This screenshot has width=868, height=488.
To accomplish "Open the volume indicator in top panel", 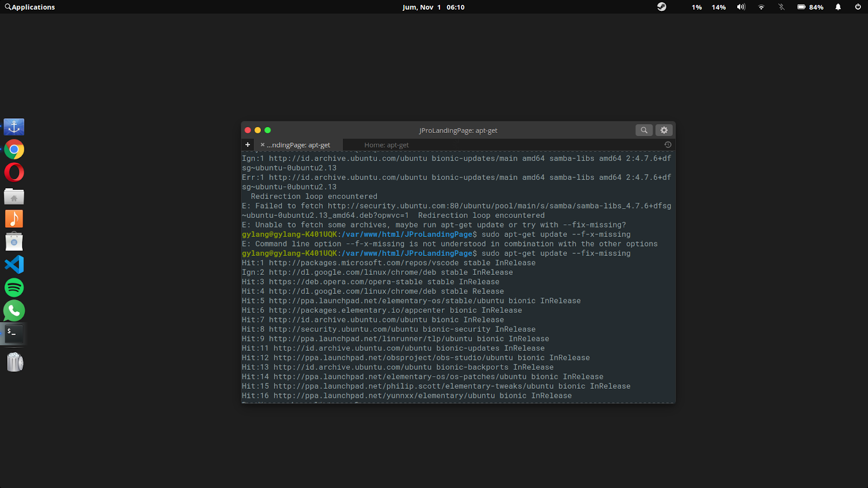I will point(741,7).
